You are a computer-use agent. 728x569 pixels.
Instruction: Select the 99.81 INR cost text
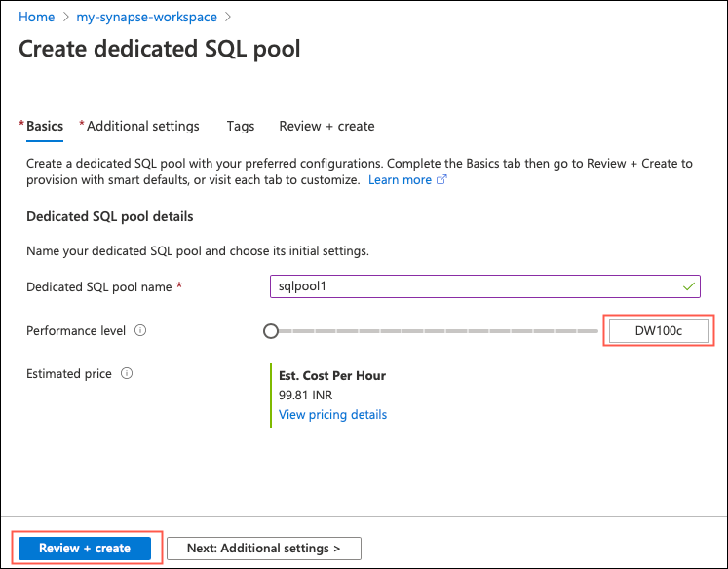click(305, 395)
